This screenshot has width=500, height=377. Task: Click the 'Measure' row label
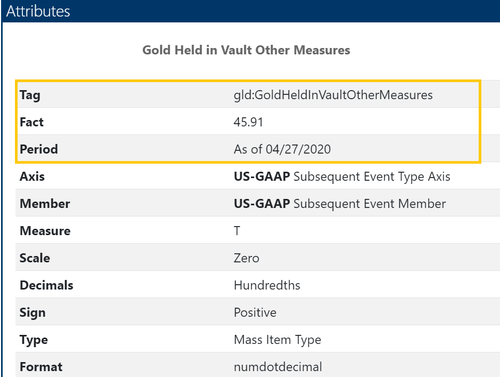pyautogui.click(x=45, y=231)
